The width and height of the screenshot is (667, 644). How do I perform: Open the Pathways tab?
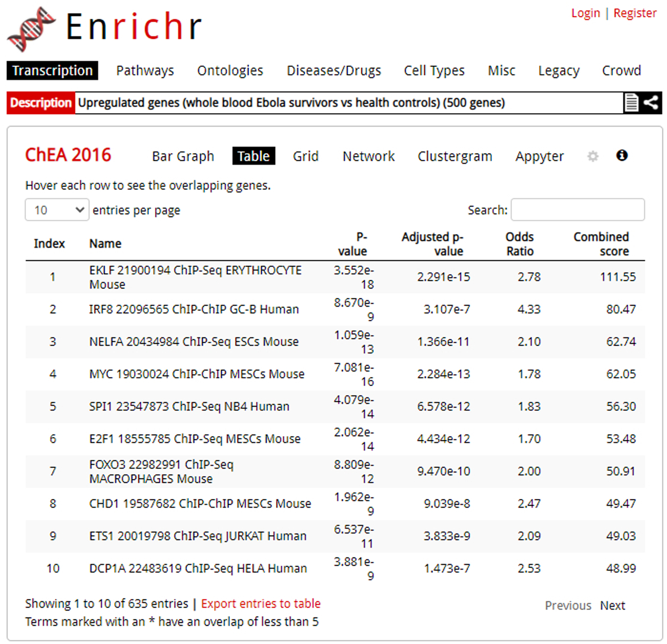(145, 71)
